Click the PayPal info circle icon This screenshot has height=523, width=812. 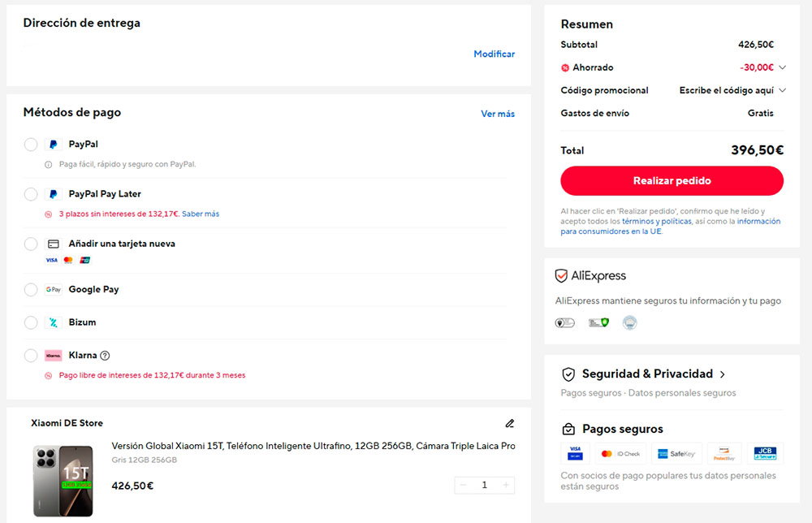tap(48, 165)
